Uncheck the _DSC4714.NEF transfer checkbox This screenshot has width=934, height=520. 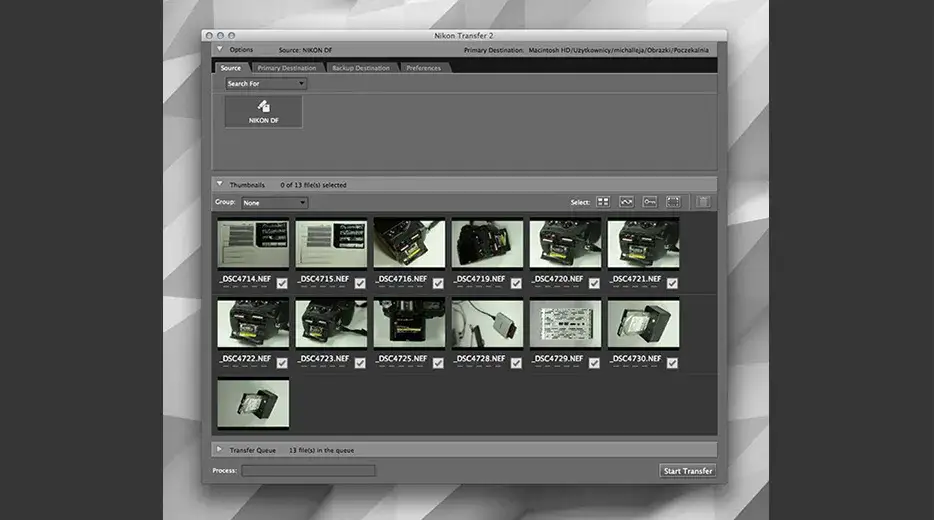(282, 283)
